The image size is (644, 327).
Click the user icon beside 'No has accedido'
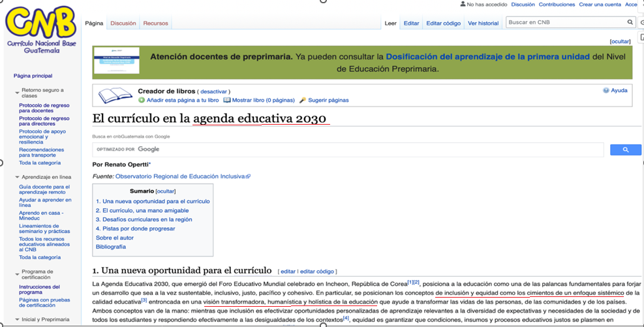[463, 4]
